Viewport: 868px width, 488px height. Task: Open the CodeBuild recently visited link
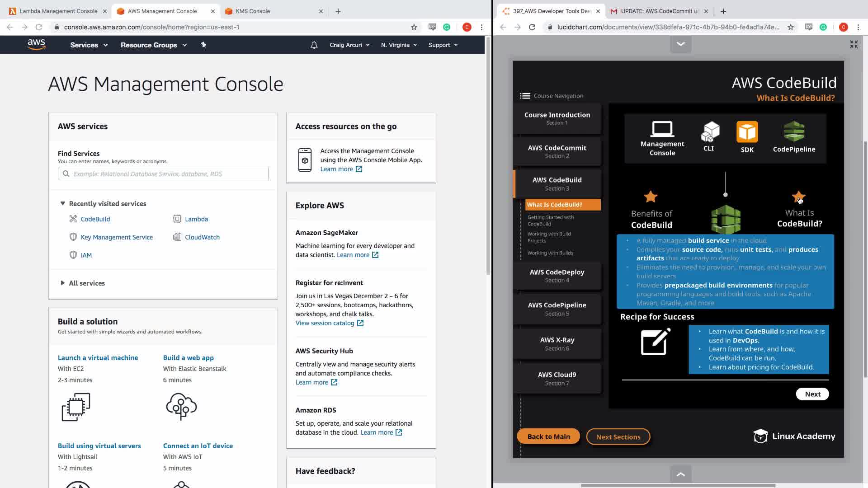(95, 219)
